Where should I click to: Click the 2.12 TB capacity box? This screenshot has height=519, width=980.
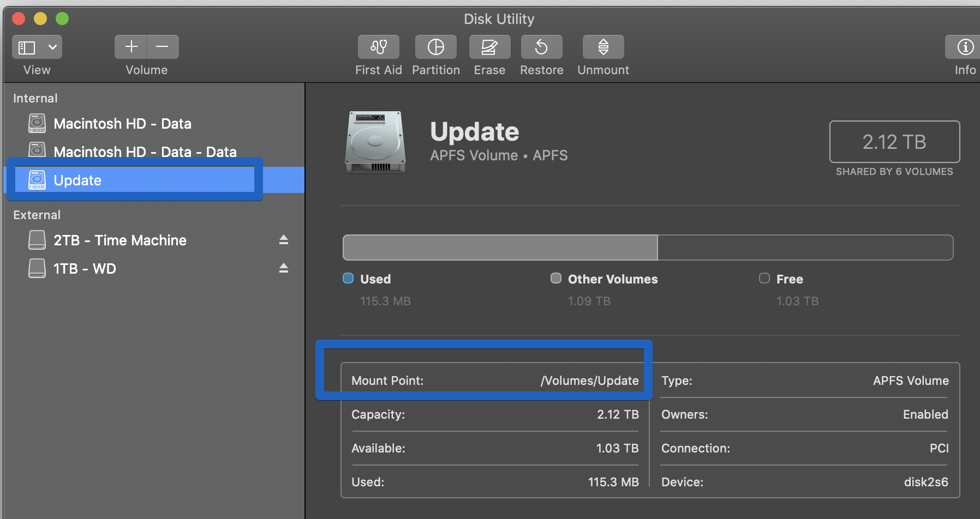pos(894,142)
